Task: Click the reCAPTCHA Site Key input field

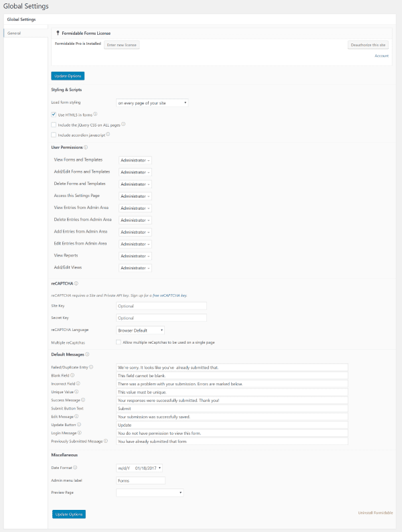Action: tap(161, 306)
